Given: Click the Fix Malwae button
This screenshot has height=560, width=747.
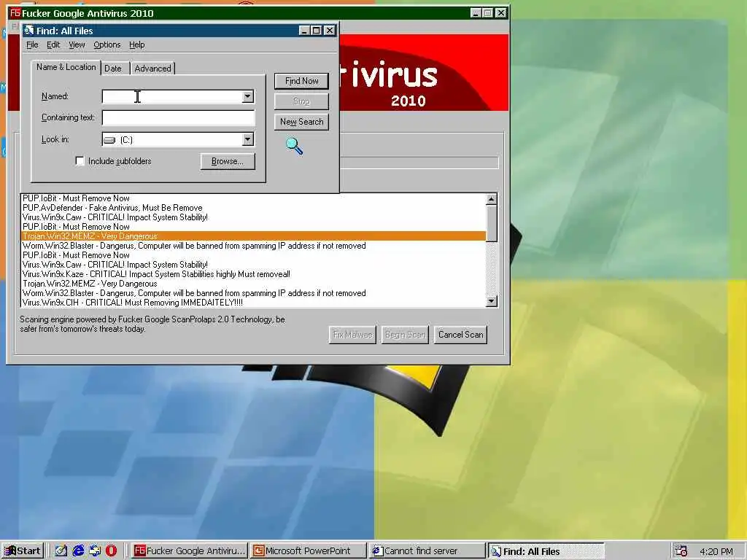Looking at the screenshot, I should pyautogui.click(x=352, y=335).
